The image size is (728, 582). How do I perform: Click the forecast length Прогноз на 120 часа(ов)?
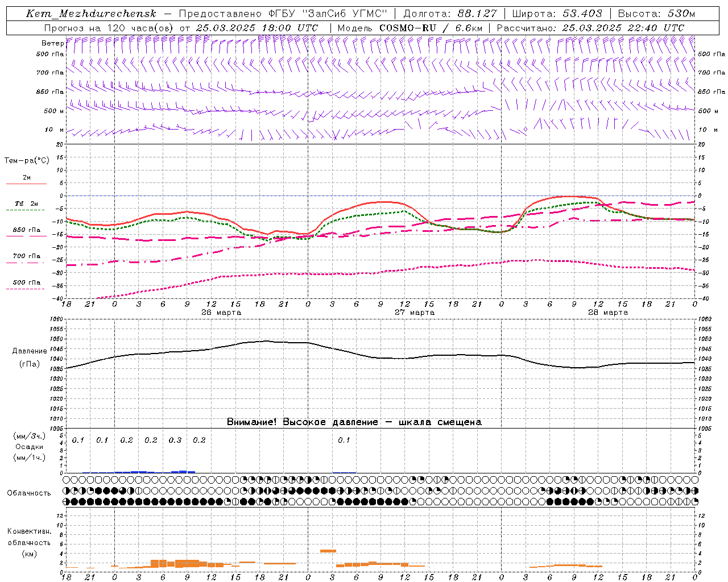[109, 28]
